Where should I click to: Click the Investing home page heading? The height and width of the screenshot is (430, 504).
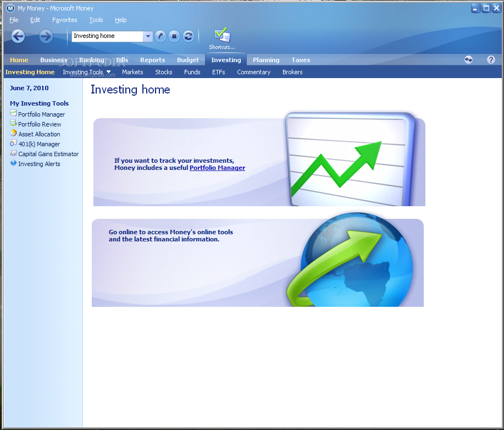(x=130, y=90)
